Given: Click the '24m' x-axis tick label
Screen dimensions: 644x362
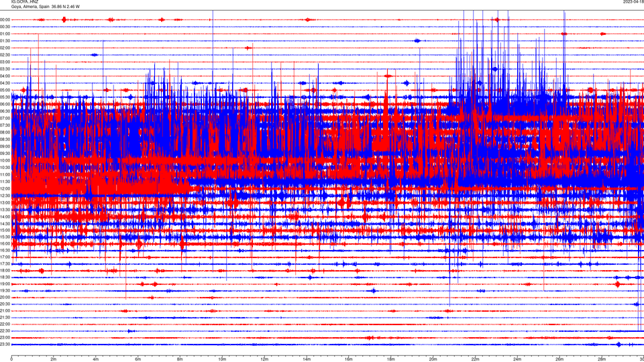Looking at the screenshot, I should [517, 359].
